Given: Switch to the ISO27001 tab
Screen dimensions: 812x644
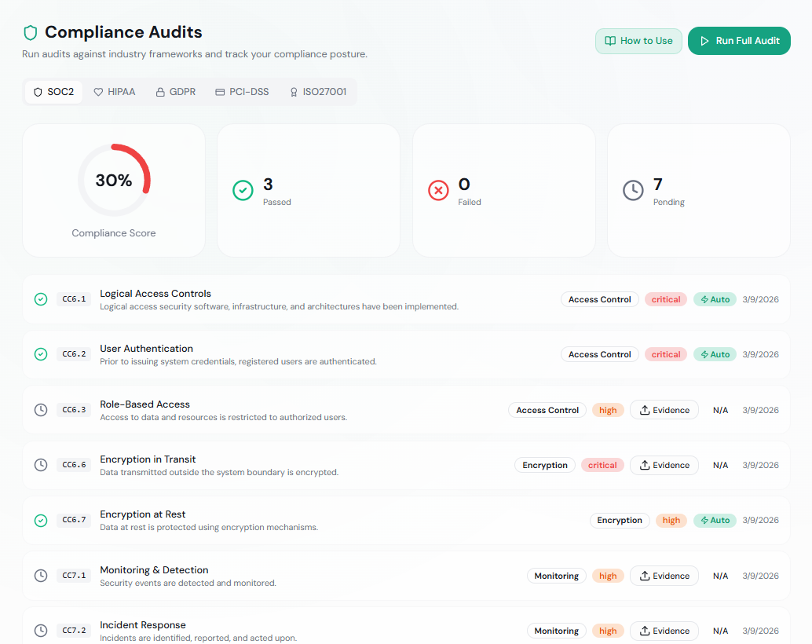Looking at the screenshot, I should pyautogui.click(x=317, y=92).
